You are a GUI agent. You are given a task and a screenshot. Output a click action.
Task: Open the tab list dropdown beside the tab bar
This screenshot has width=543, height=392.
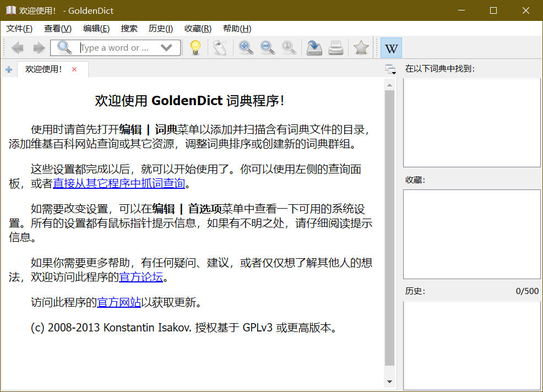click(x=390, y=69)
